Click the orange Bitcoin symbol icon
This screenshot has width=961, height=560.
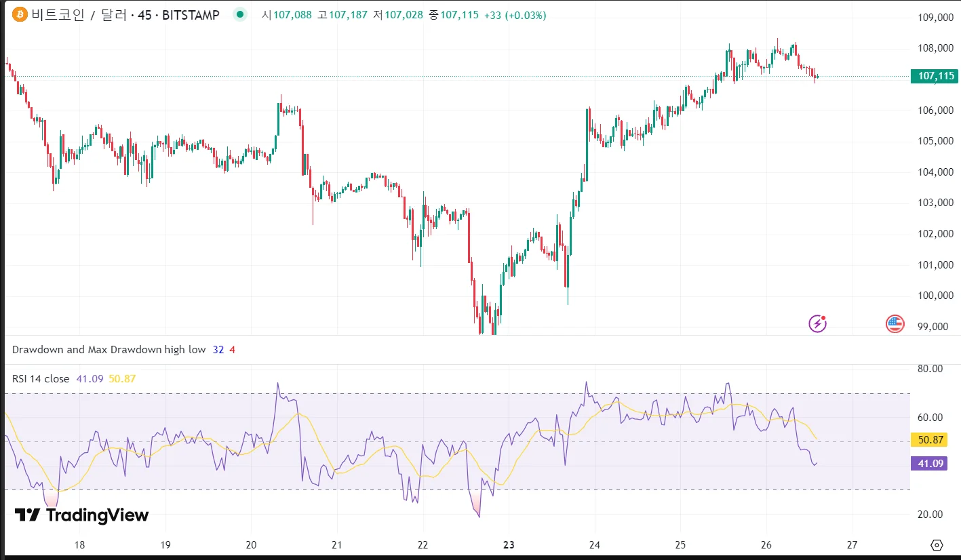(x=20, y=15)
